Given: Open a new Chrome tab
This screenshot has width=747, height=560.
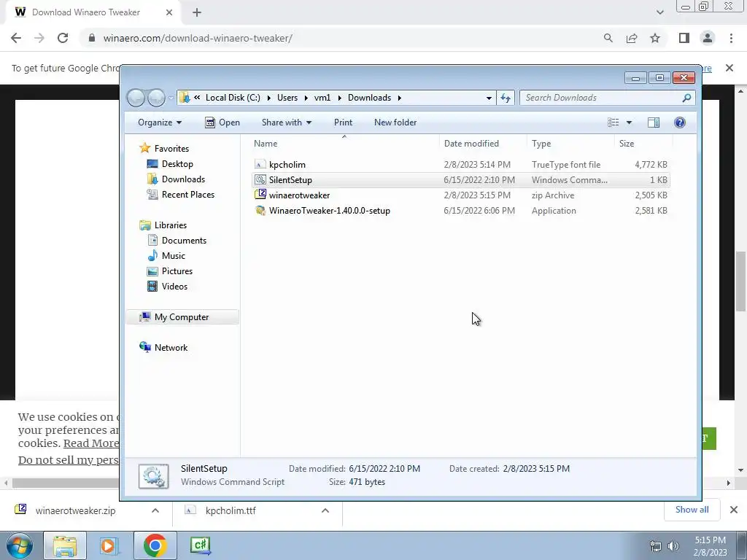Looking at the screenshot, I should [197, 12].
